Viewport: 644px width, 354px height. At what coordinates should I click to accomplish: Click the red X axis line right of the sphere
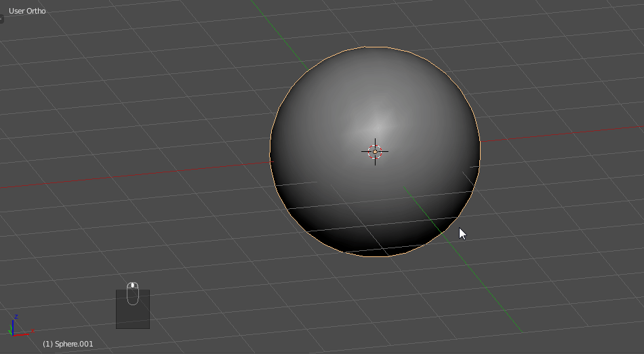click(x=556, y=134)
